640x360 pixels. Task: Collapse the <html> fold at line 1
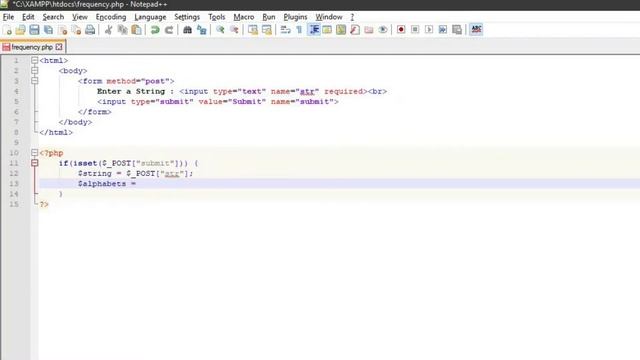pos(35,60)
